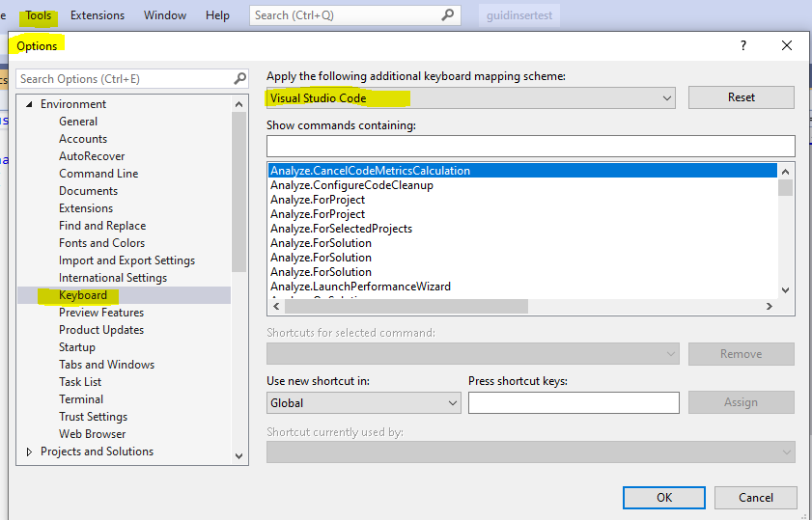The image size is (812, 520).
Task: Click command list scroll up arrow
Action: [x=786, y=172]
